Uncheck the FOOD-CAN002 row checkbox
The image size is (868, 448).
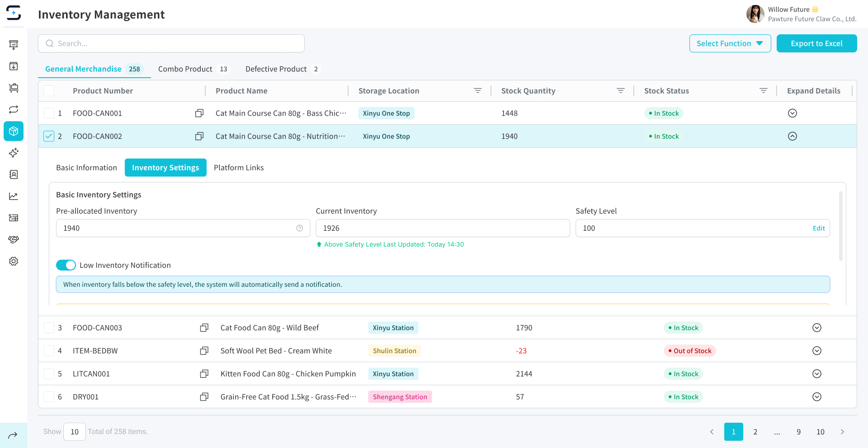tap(49, 136)
